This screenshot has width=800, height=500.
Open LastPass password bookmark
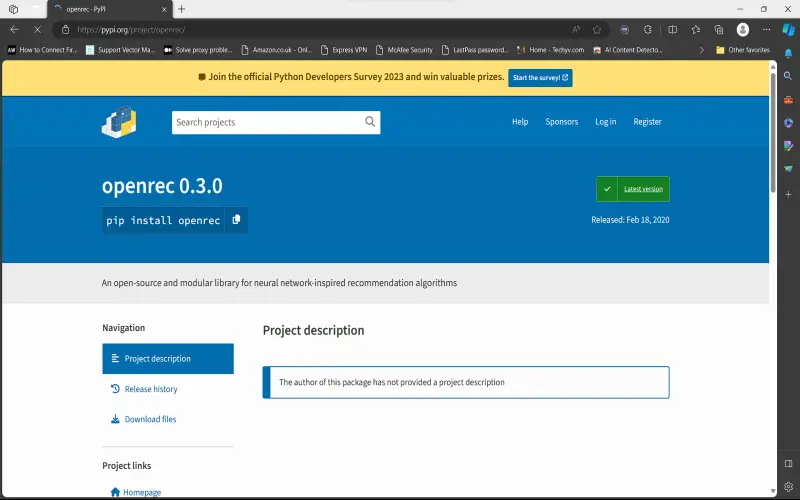coord(475,50)
